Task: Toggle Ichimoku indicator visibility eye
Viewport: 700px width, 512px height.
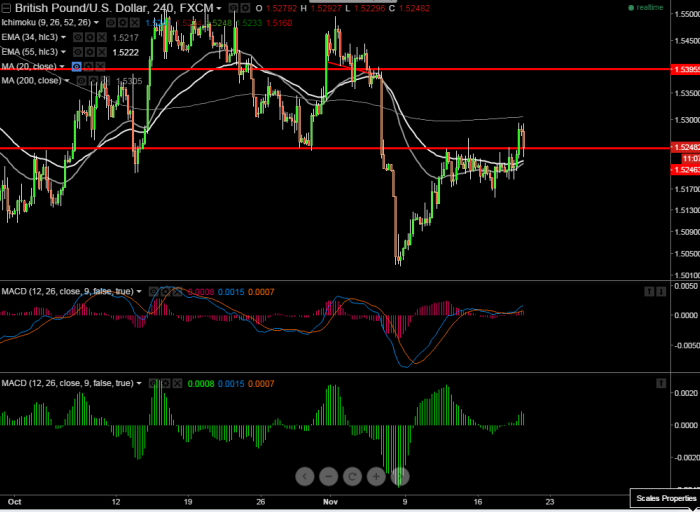Action: click(x=111, y=22)
